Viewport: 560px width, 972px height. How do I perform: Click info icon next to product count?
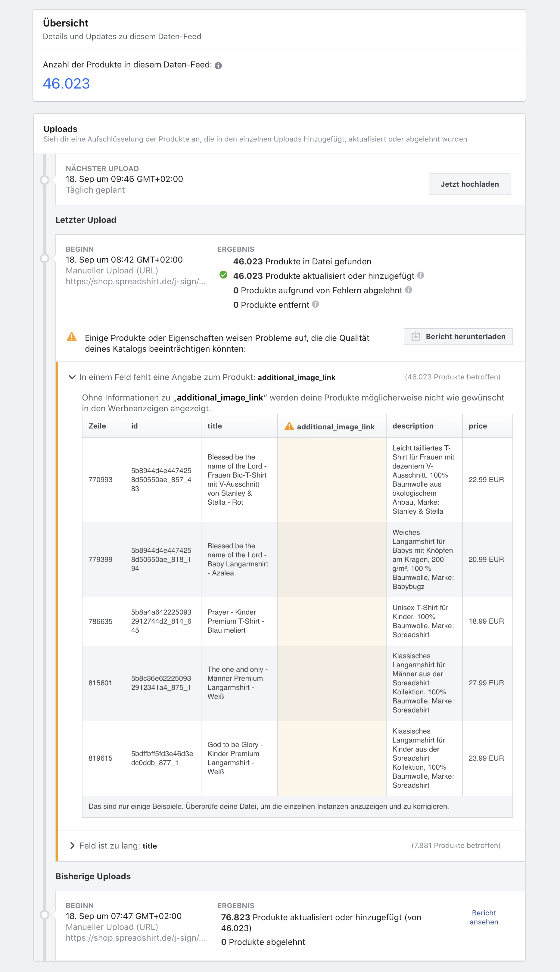[218, 65]
